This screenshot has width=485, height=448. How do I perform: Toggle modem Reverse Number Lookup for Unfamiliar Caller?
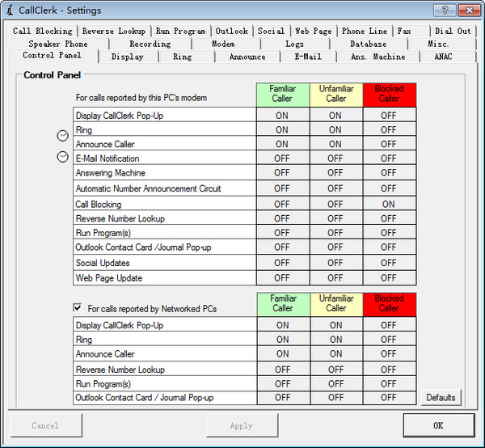tap(335, 218)
